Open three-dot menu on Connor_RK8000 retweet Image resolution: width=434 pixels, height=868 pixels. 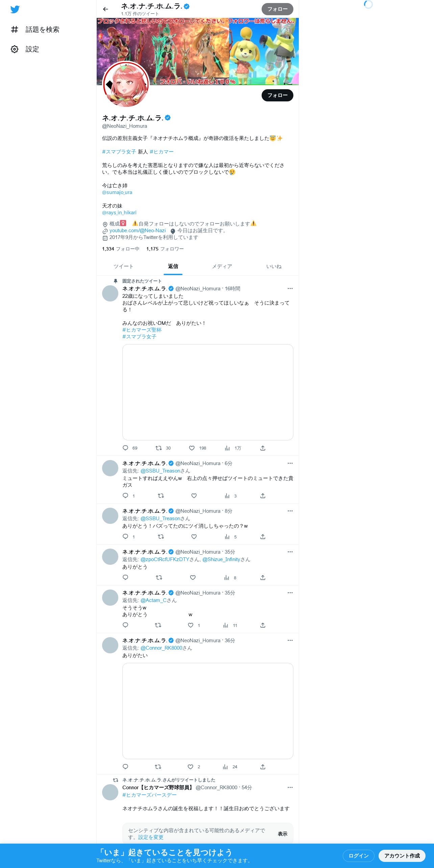tap(290, 788)
